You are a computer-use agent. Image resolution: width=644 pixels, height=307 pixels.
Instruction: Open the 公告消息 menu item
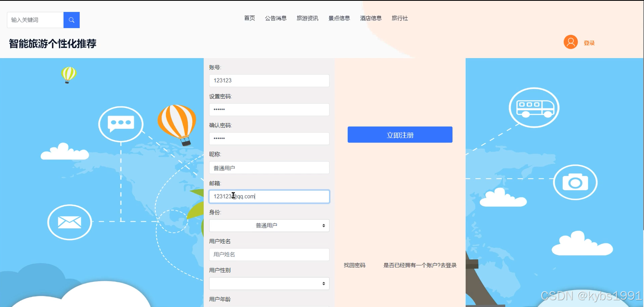click(276, 18)
